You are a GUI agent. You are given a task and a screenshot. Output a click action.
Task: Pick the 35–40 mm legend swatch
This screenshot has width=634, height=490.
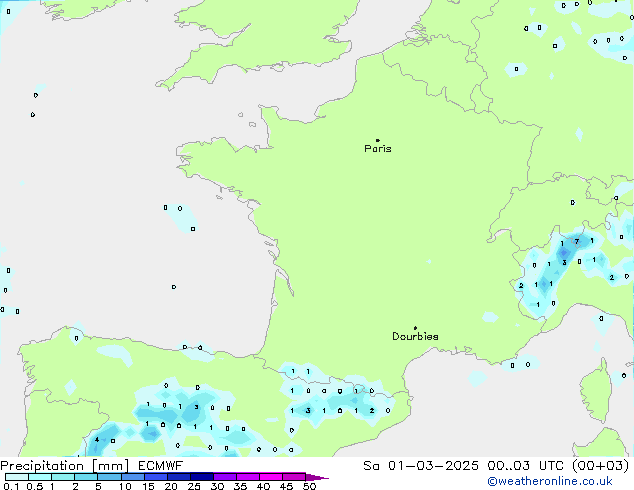click(x=247, y=477)
